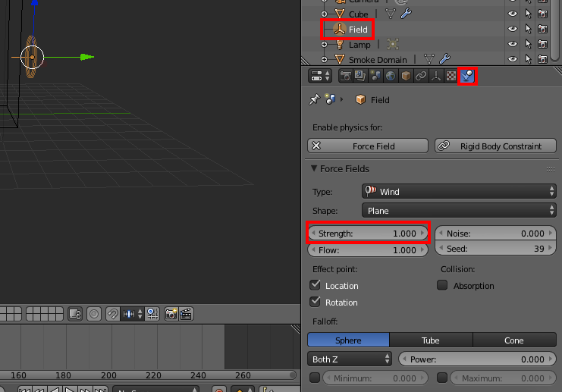Open the Render properties tab camera icon
The height and width of the screenshot is (392, 562).
[346, 76]
